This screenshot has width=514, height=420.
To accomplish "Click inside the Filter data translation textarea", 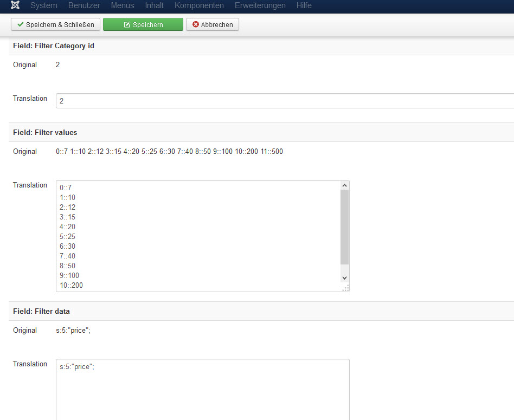I will 203,390.
